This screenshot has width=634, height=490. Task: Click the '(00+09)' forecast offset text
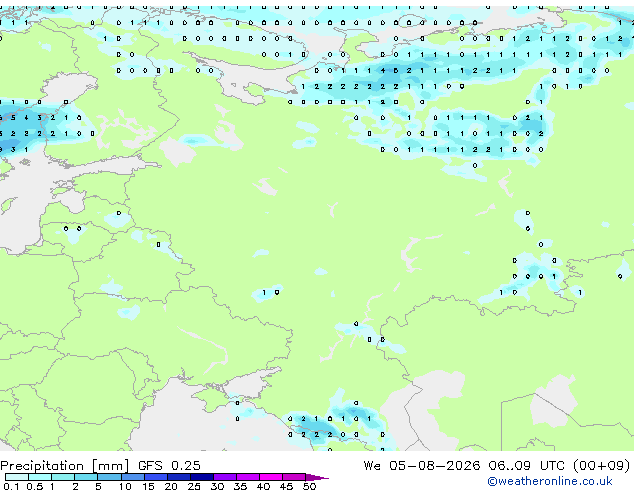(601, 466)
